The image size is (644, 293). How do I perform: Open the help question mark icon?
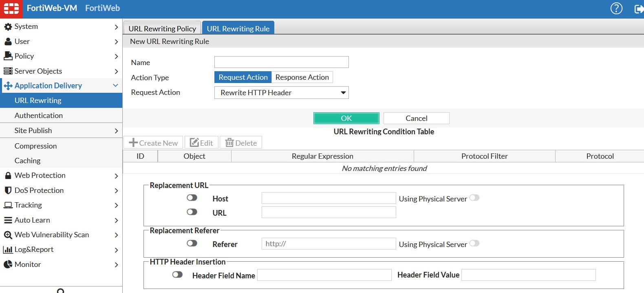616,9
